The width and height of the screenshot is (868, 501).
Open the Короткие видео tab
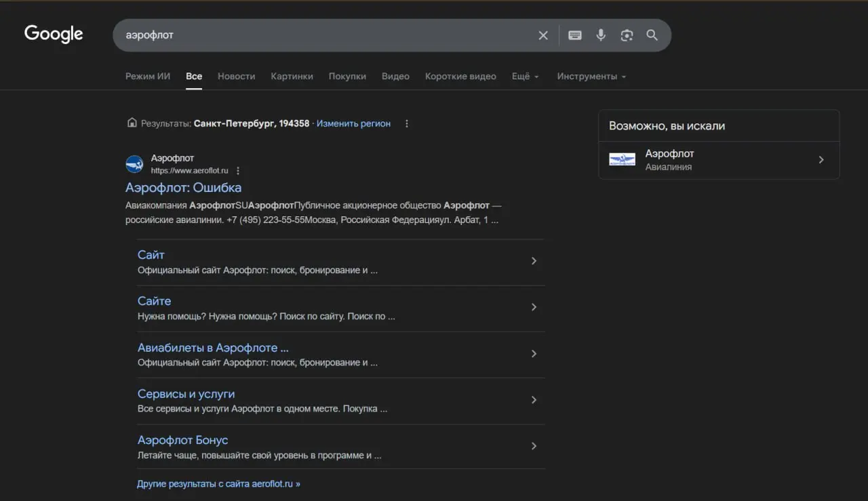click(460, 77)
